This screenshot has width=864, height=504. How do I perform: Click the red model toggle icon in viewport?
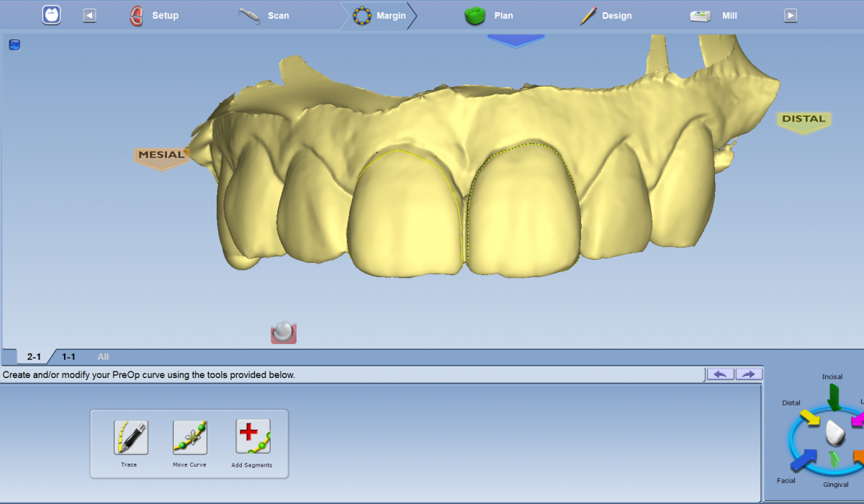point(284,332)
